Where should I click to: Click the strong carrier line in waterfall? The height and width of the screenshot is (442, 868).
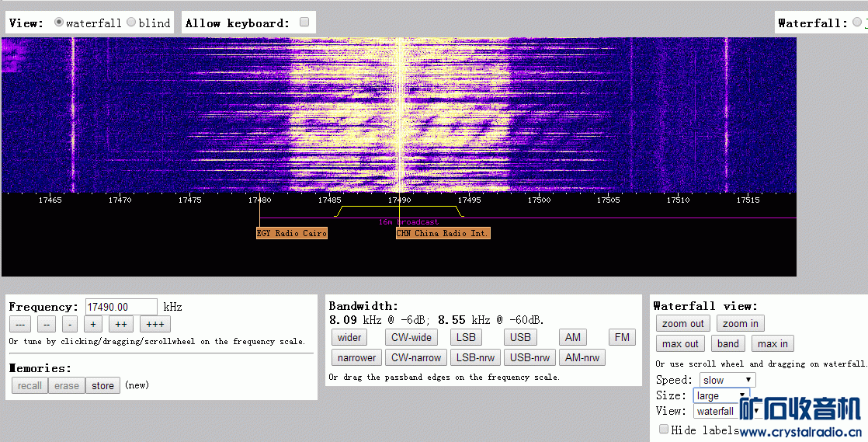[399, 115]
